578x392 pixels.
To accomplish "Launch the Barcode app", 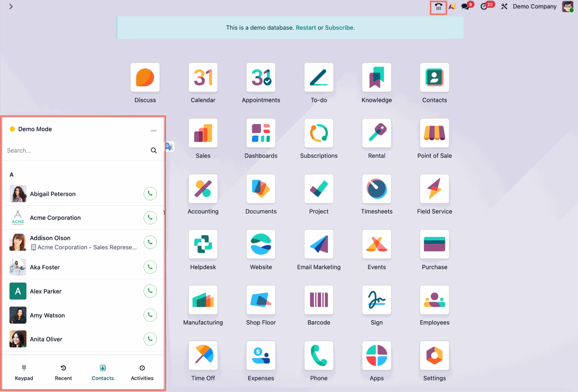I will point(319,300).
